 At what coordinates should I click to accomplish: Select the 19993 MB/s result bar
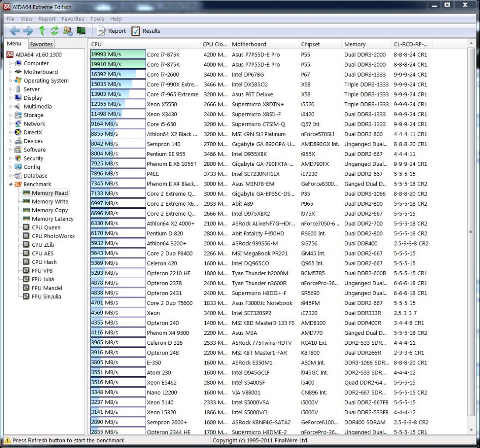(118, 54)
